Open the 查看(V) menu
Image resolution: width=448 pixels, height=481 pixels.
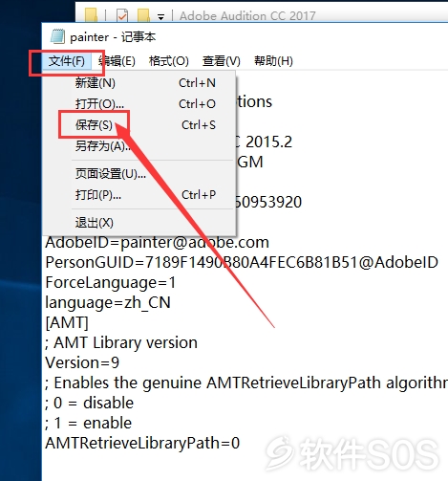coord(222,61)
